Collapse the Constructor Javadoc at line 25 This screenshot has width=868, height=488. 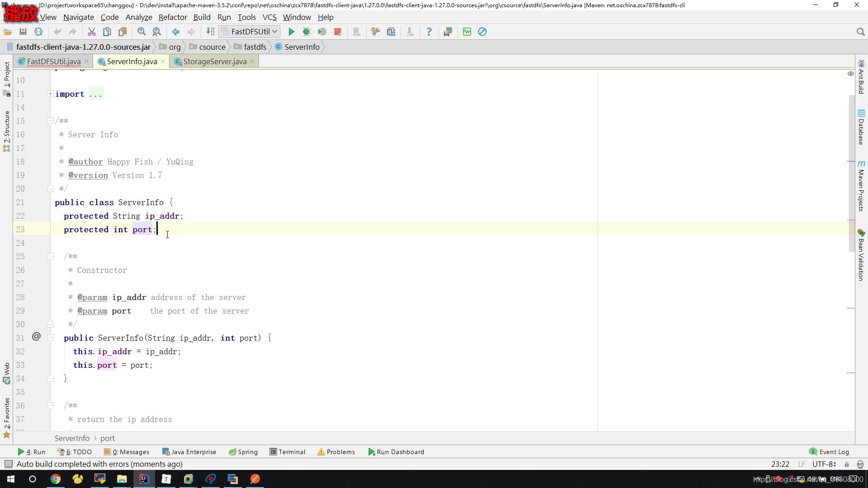point(50,257)
